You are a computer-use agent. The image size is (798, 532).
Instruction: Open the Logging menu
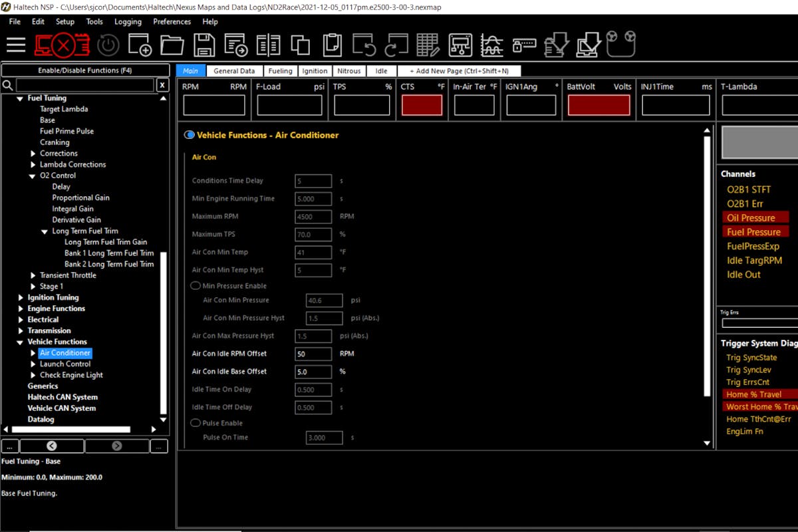128,21
